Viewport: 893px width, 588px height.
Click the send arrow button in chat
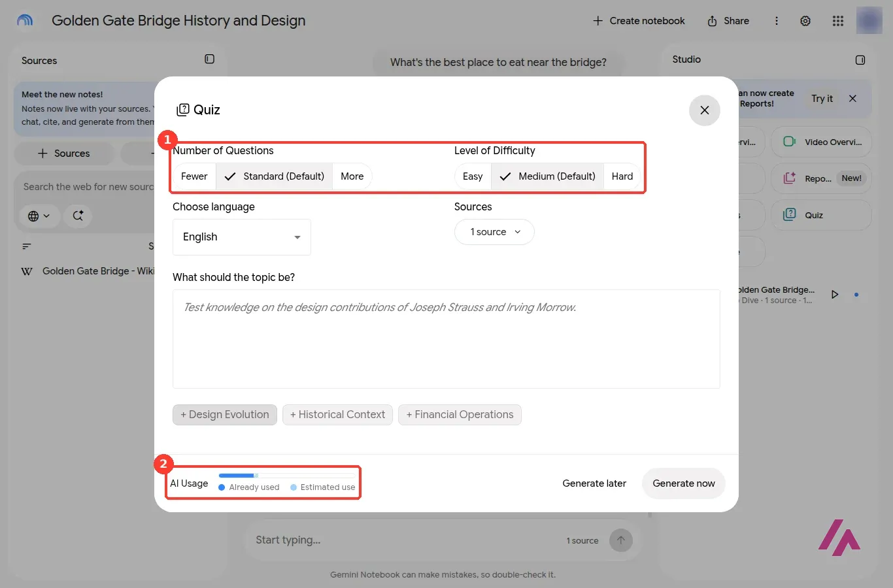point(621,540)
